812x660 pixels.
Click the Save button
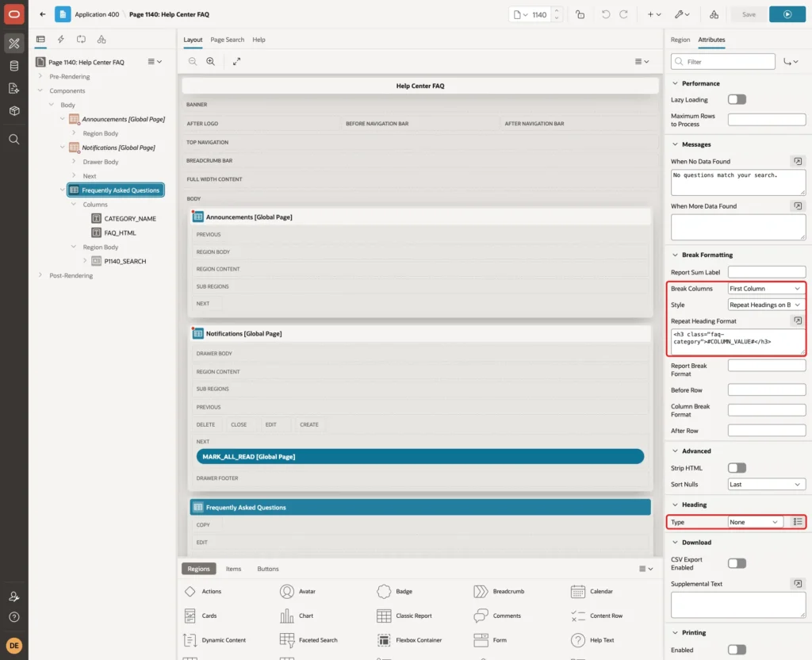click(749, 14)
